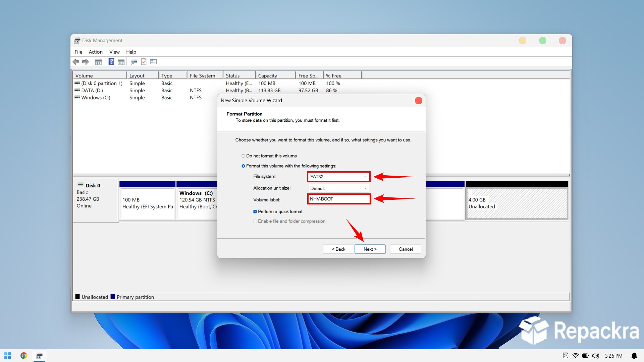Sort by the File System column header
This screenshot has height=362, width=644.
click(205, 76)
